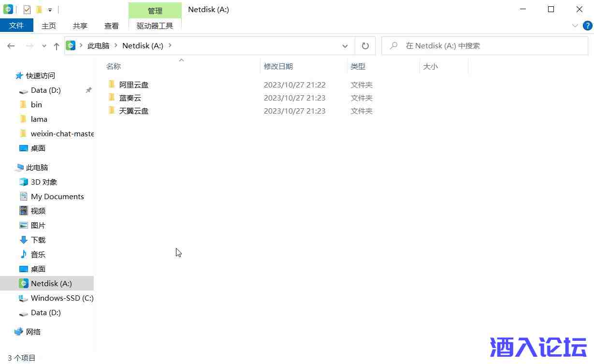Click the magnifier search icon
The height and width of the screenshot is (364, 594).
pos(393,46)
